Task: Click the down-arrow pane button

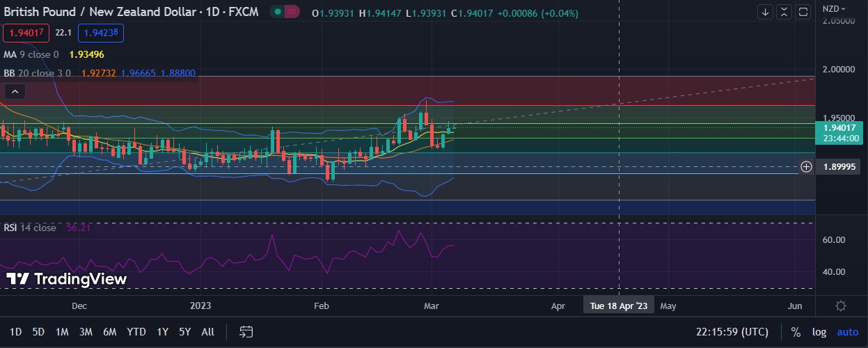Action: 766,12
